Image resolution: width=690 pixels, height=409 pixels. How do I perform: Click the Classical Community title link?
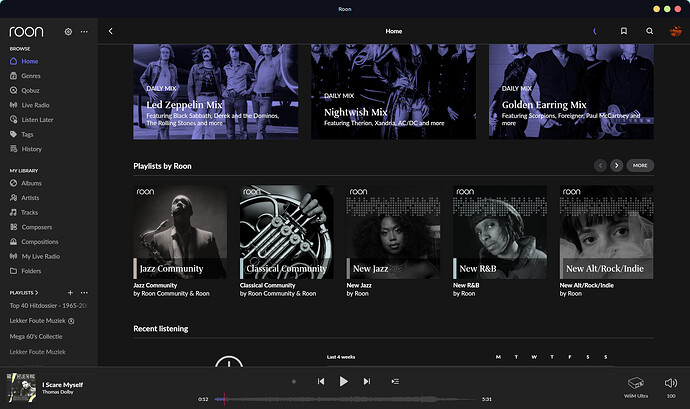[268, 285]
